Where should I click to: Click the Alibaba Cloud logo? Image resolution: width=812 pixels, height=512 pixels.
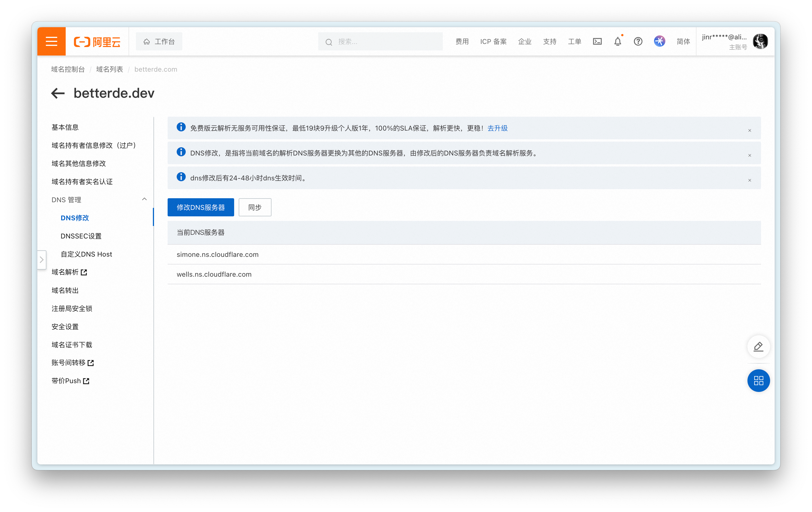point(97,41)
